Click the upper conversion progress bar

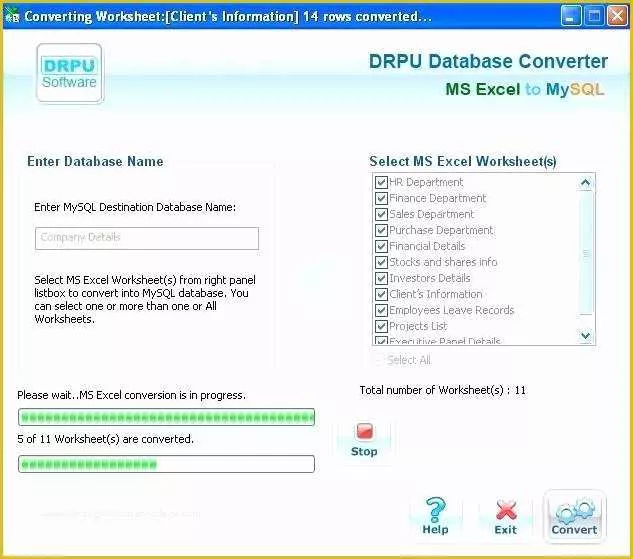tap(166, 417)
